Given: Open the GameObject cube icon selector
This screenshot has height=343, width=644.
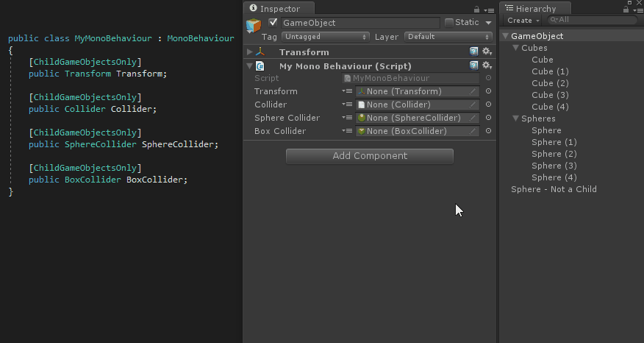Looking at the screenshot, I should pos(254,26).
